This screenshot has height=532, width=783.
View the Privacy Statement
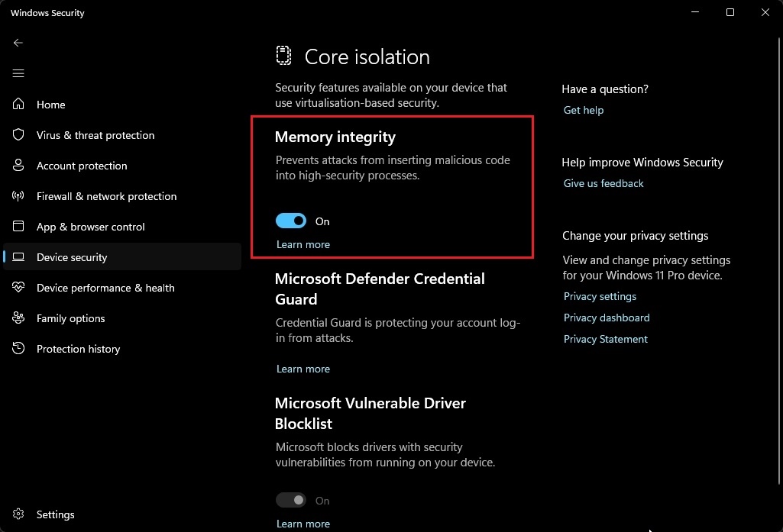(x=605, y=339)
